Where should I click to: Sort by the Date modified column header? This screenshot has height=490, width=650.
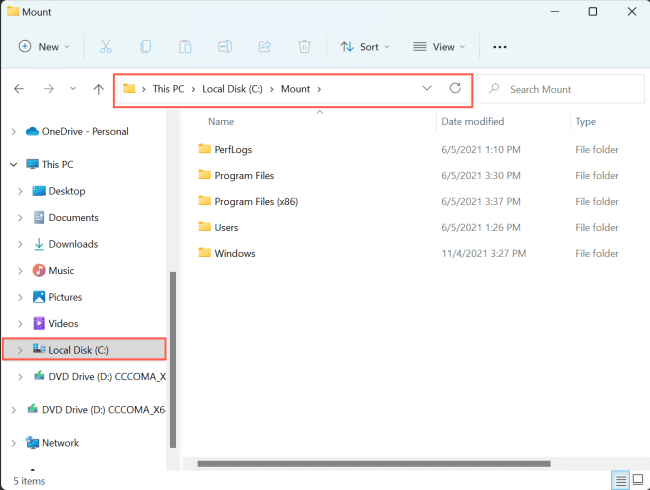pyautogui.click(x=471, y=121)
